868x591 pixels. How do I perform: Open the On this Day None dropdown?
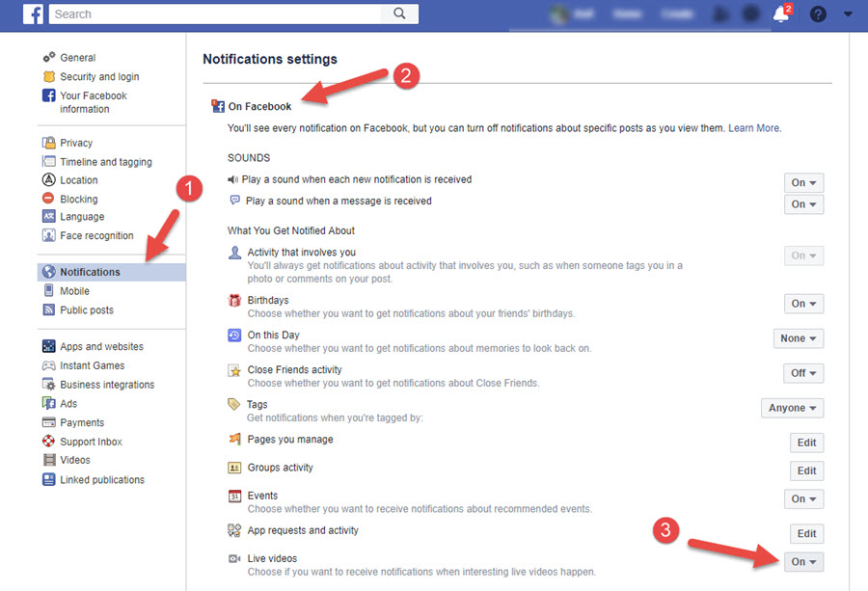click(x=799, y=338)
